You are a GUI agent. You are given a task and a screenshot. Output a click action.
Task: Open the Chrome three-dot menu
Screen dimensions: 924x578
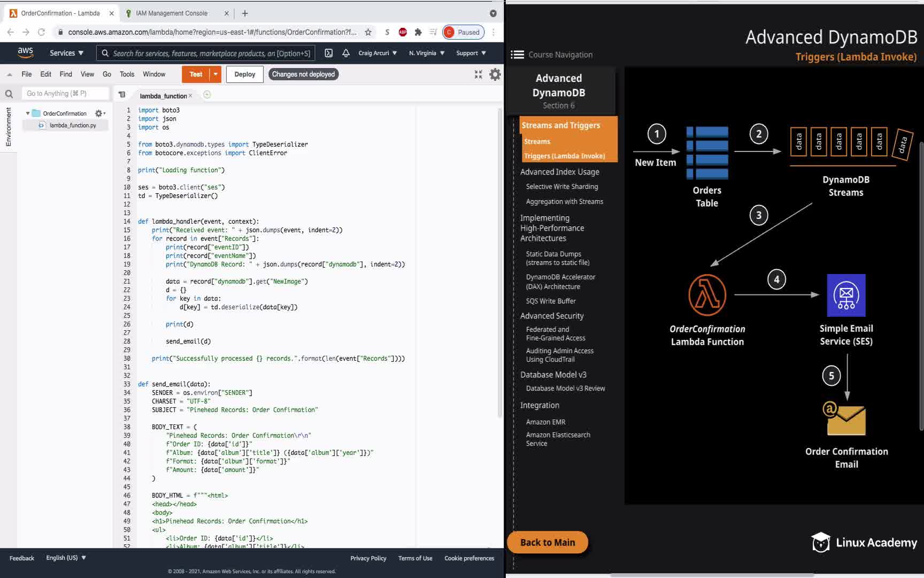coord(494,32)
